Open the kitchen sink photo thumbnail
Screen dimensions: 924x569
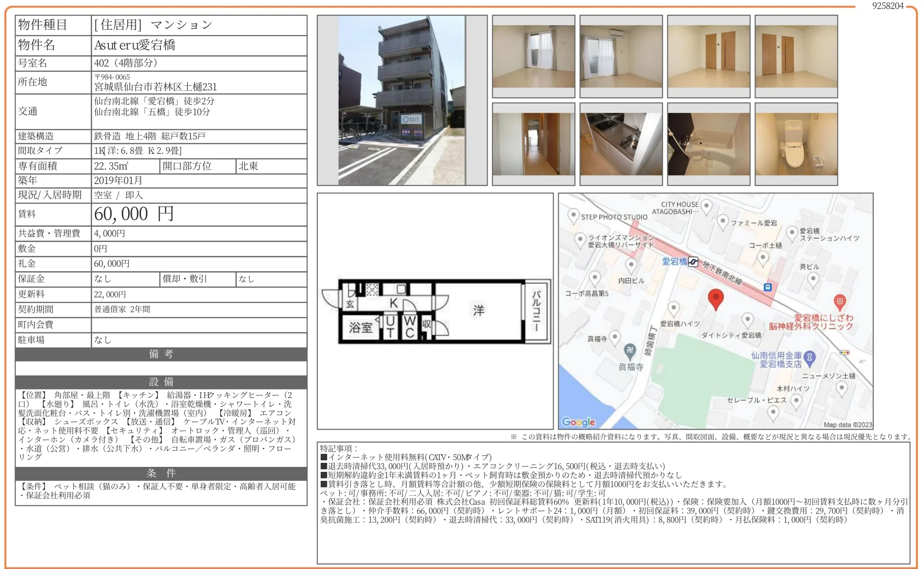(621, 144)
